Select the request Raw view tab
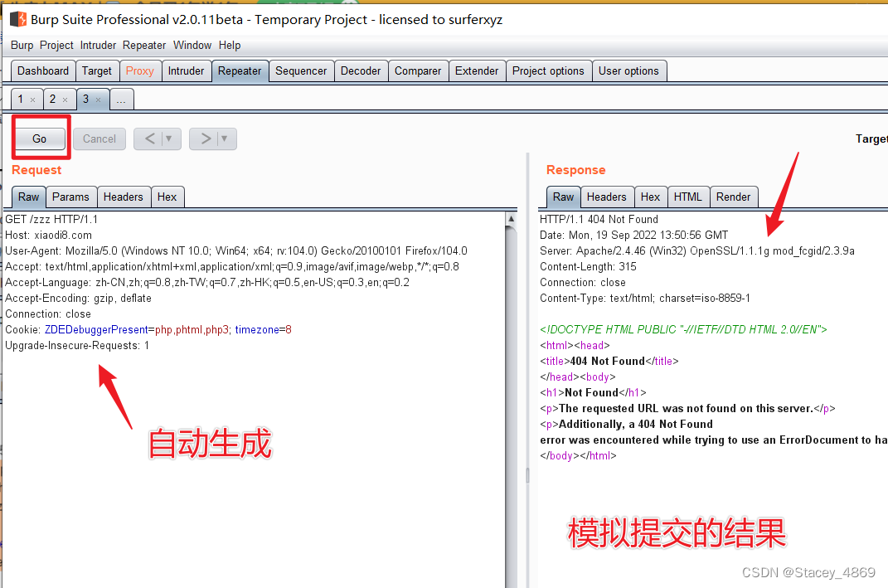Image resolution: width=888 pixels, height=588 pixels. (28, 197)
